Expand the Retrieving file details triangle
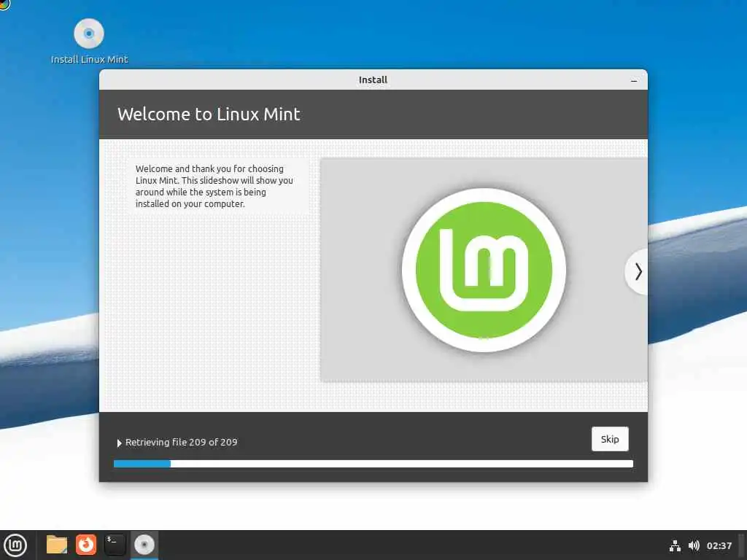 (119, 443)
